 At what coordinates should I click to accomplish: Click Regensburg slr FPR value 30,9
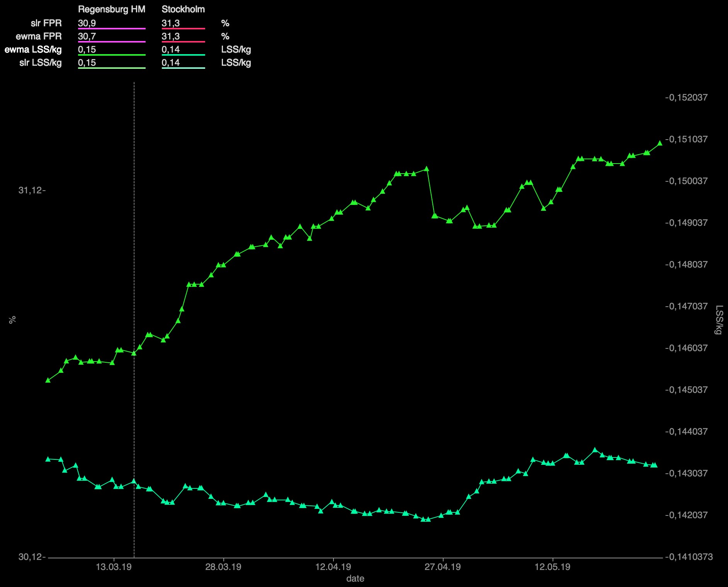tap(87, 23)
